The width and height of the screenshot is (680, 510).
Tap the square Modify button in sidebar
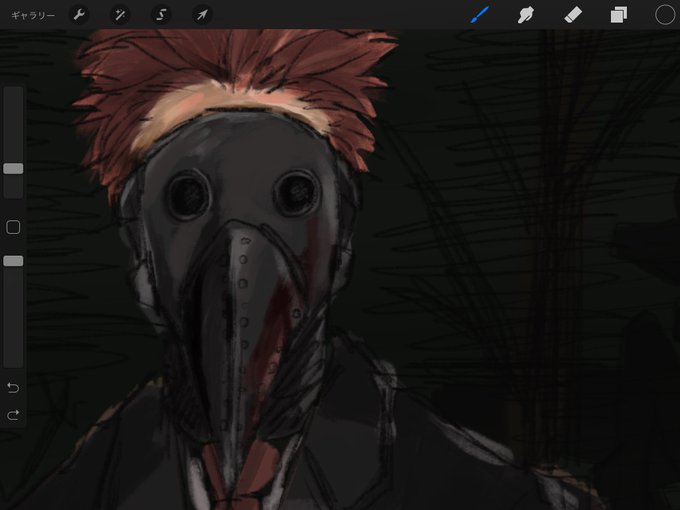pyautogui.click(x=13, y=227)
